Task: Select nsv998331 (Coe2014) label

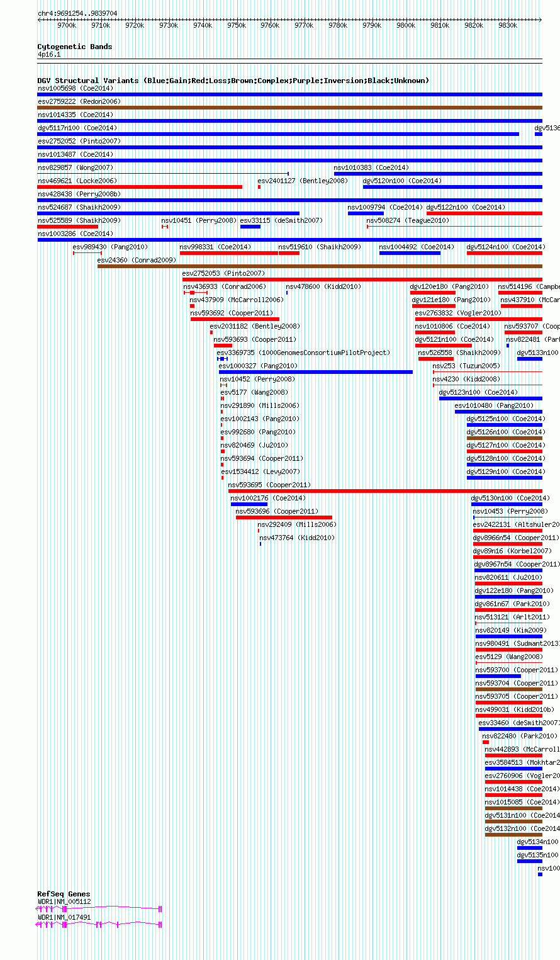Action: 216,247
